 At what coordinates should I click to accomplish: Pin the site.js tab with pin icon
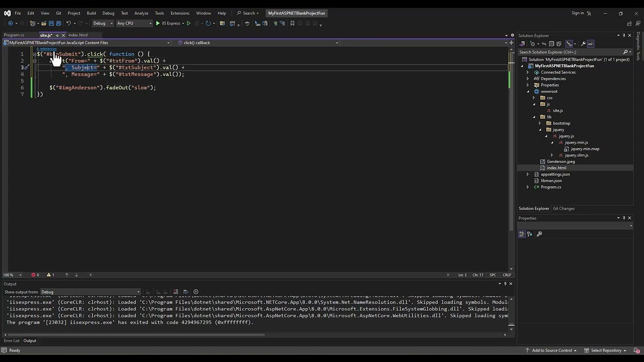(x=57, y=35)
